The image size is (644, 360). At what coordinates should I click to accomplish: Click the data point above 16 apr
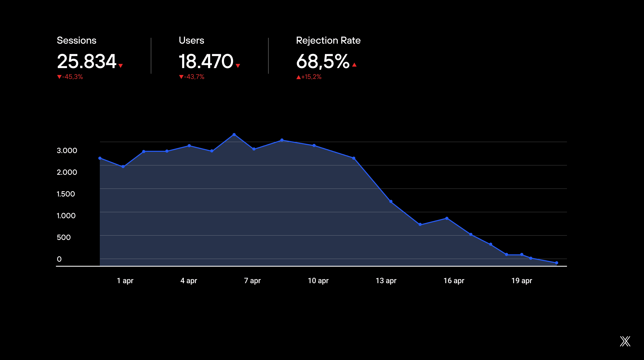[x=447, y=218]
